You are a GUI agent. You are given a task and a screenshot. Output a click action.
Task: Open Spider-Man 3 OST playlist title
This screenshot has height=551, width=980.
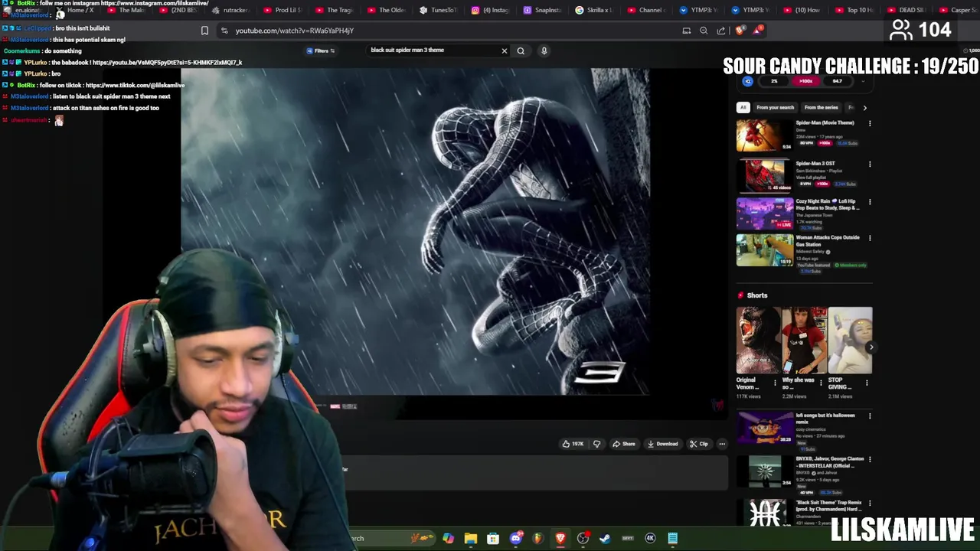click(x=815, y=163)
